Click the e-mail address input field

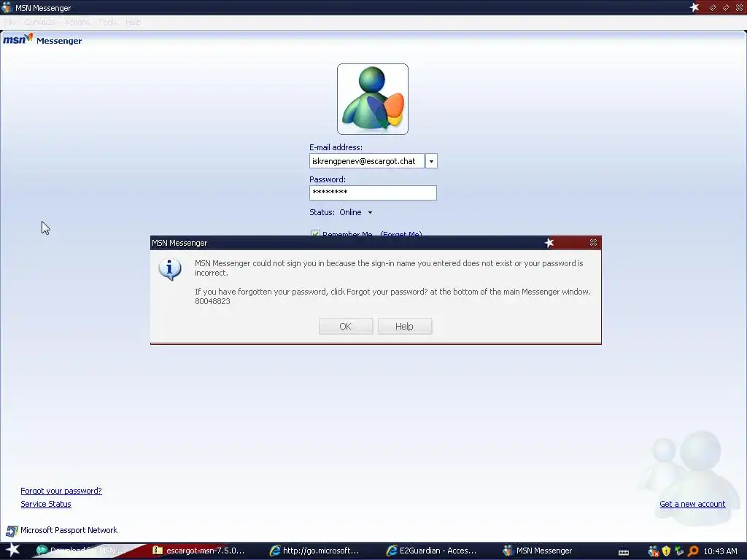pos(366,161)
